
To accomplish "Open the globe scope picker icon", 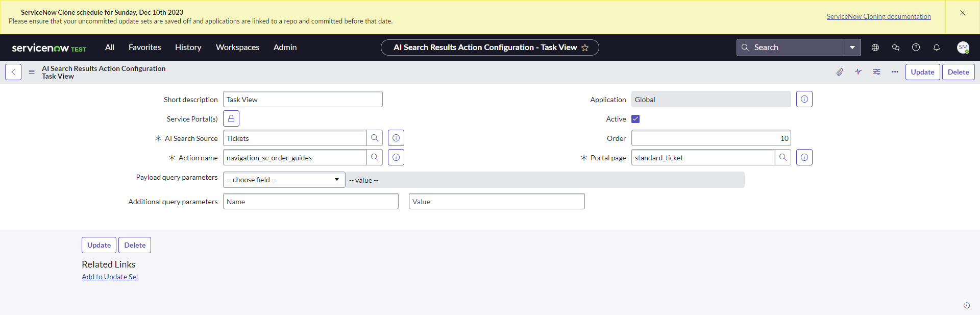I will click(875, 47).
